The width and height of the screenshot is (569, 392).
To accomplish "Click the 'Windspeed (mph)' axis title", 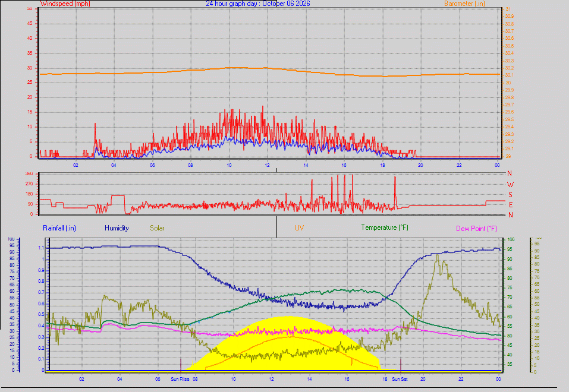I will [x=65, y=4].
